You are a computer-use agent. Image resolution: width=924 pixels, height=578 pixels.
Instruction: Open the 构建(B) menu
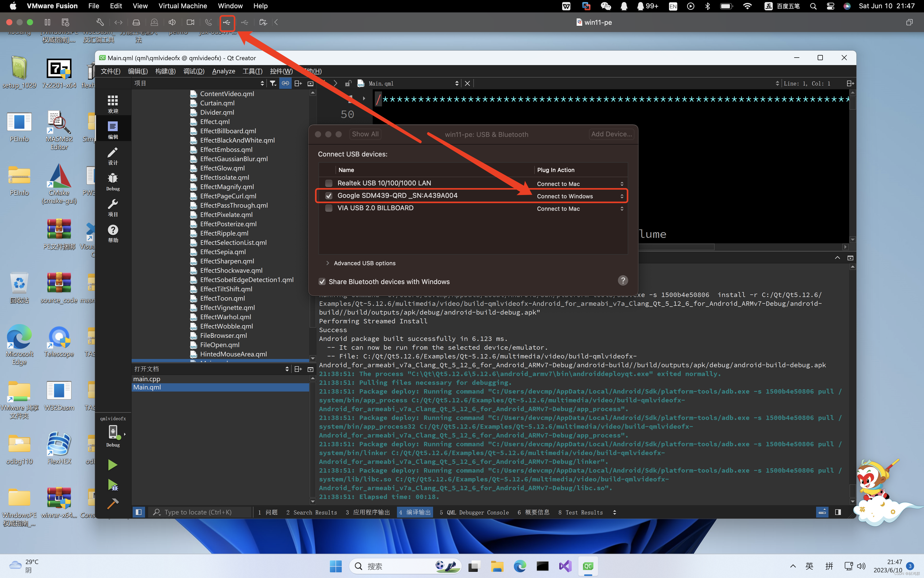[165, 71]
